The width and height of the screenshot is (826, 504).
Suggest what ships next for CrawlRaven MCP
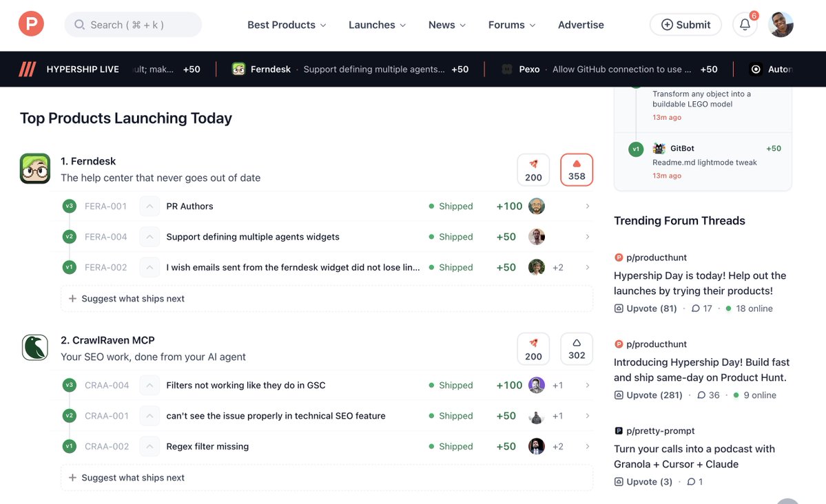click(x=327, y=478)
